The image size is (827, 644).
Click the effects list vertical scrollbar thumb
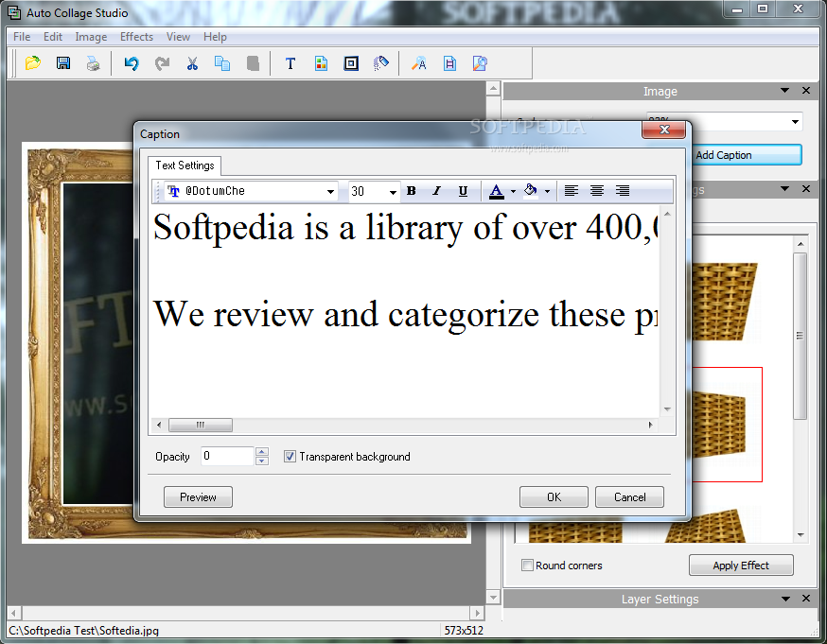(x=801, y=336)
